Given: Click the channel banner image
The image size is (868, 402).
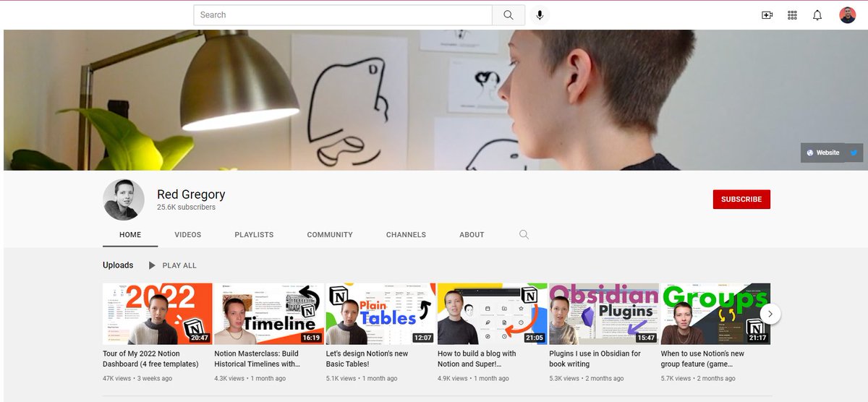Looking at the screenshot, I should 434,100.
